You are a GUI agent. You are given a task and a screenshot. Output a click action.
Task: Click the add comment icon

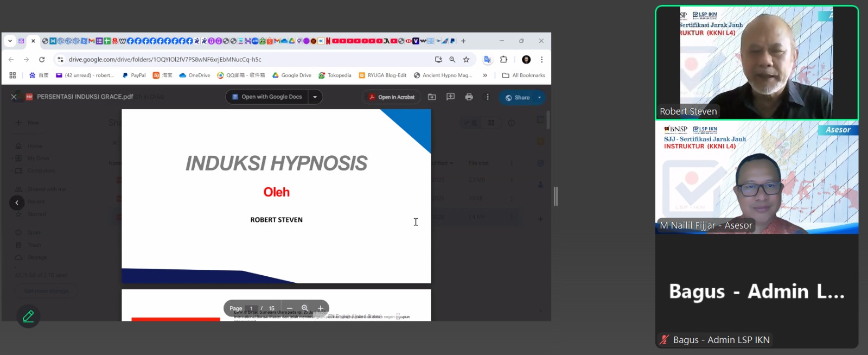[450, 97]
